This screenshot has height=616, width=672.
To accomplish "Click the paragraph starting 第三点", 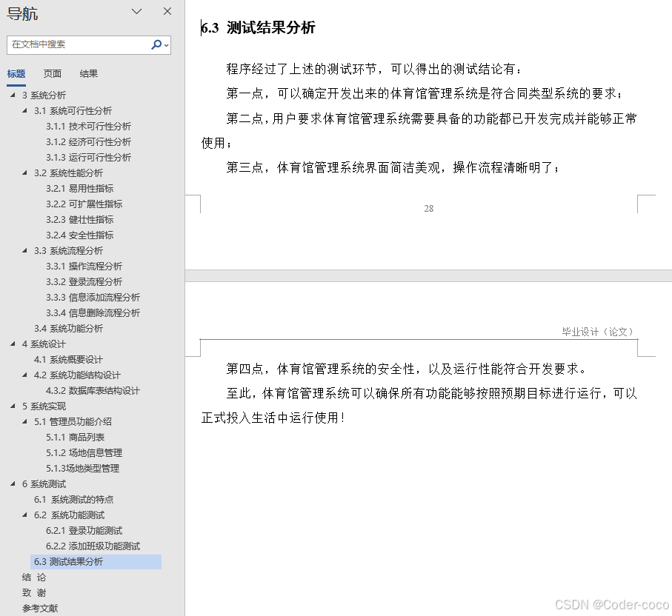I will click(393, 167).
